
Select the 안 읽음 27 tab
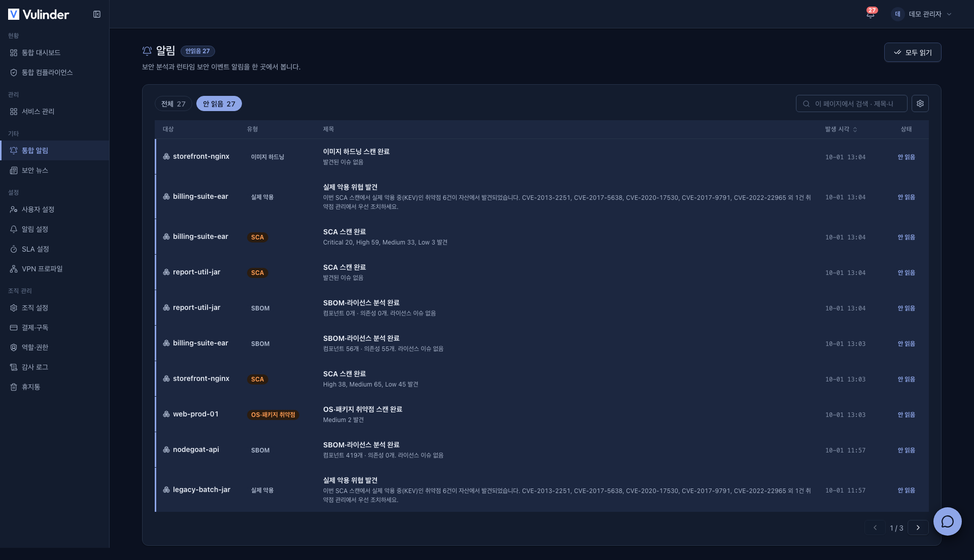[219, 103]
